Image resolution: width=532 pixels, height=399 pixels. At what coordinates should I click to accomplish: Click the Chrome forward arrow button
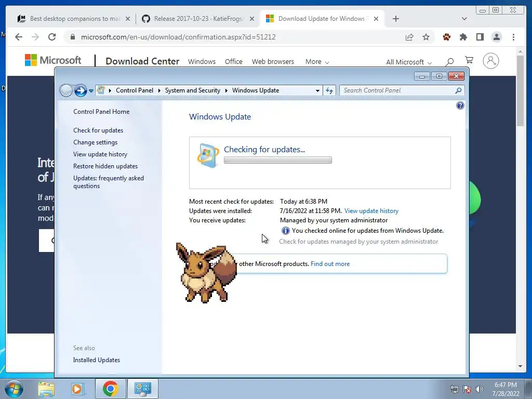(x=35, y=37)
